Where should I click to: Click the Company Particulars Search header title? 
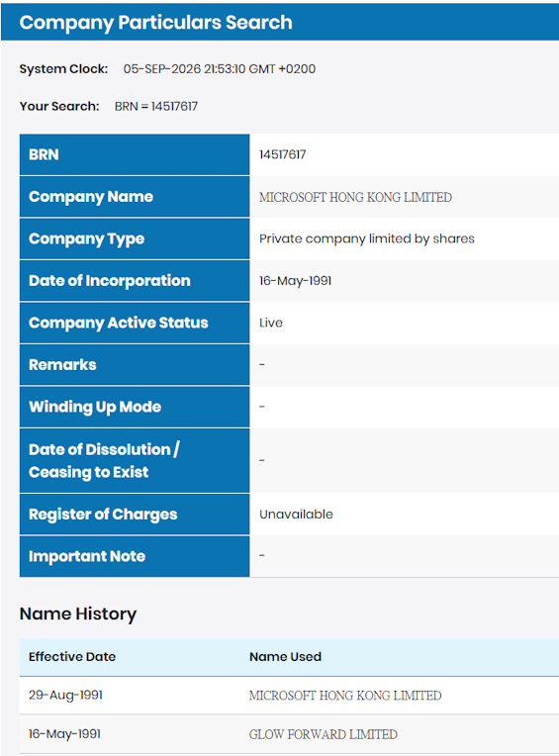pos(155,22)
